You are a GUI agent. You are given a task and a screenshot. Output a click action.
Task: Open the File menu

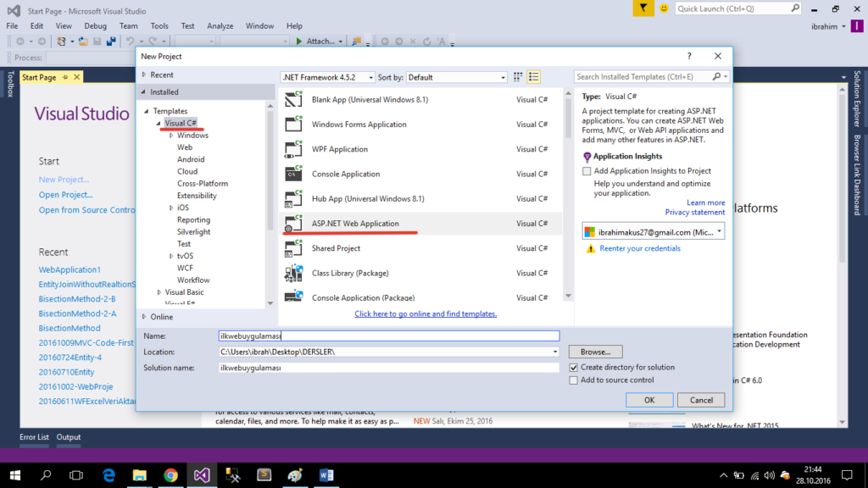pos(12,26)
